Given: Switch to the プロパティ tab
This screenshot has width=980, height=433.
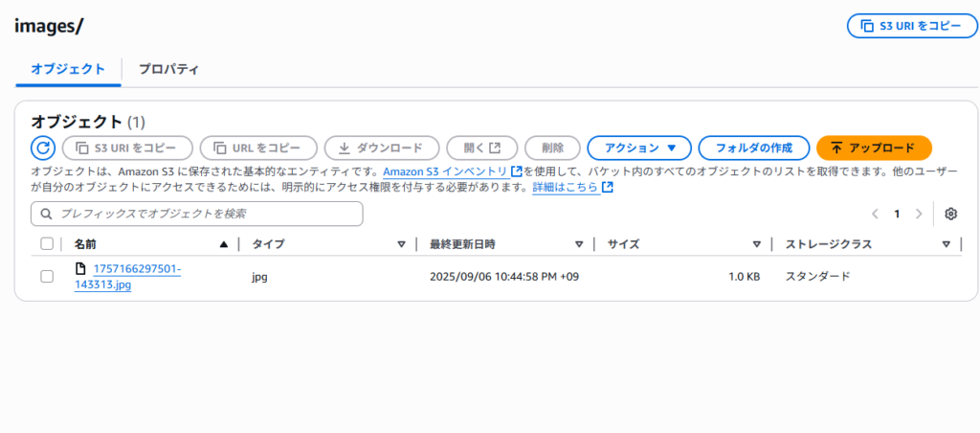Looking at the screenshot, I should (x=168, y=69).
